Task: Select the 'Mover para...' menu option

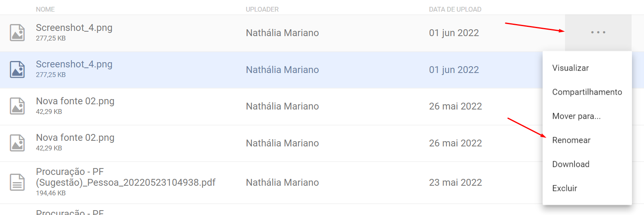Action: 576,116
